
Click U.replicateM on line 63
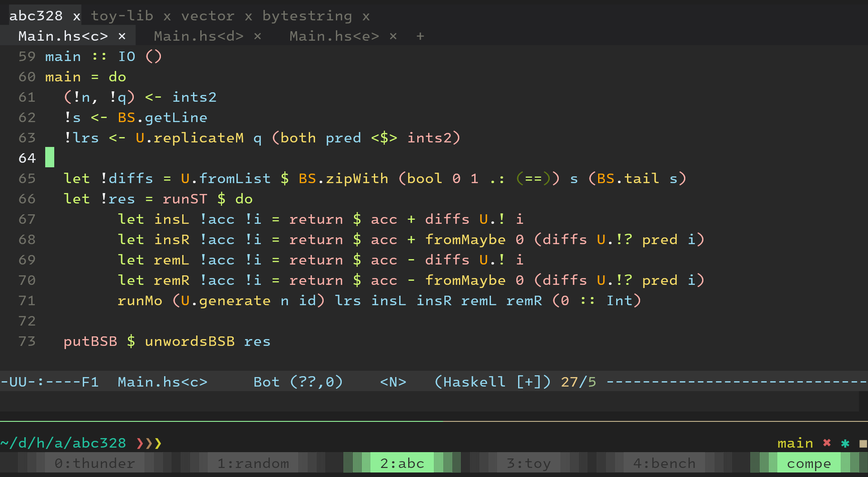pos(190,138)
